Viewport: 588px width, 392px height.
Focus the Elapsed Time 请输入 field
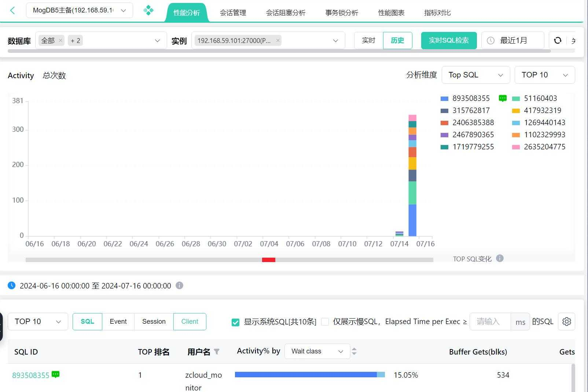(490, 322)
